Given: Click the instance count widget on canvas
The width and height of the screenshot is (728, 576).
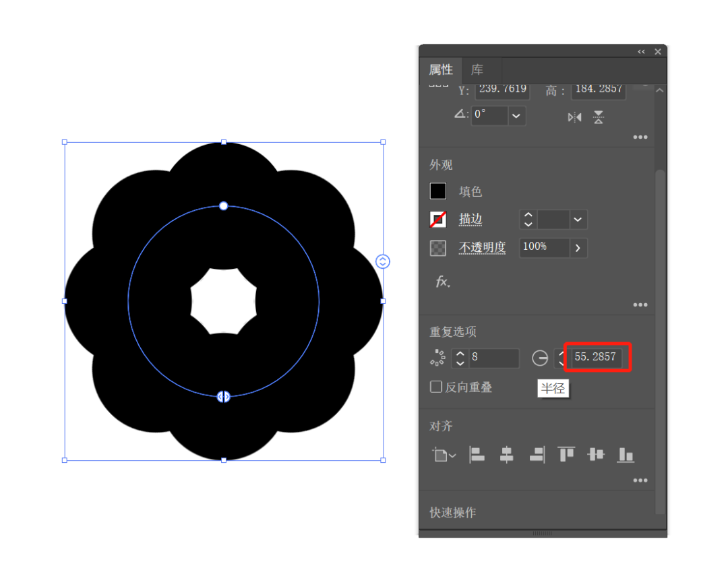Looking at the screenshot, I should [x=383, y=262].
